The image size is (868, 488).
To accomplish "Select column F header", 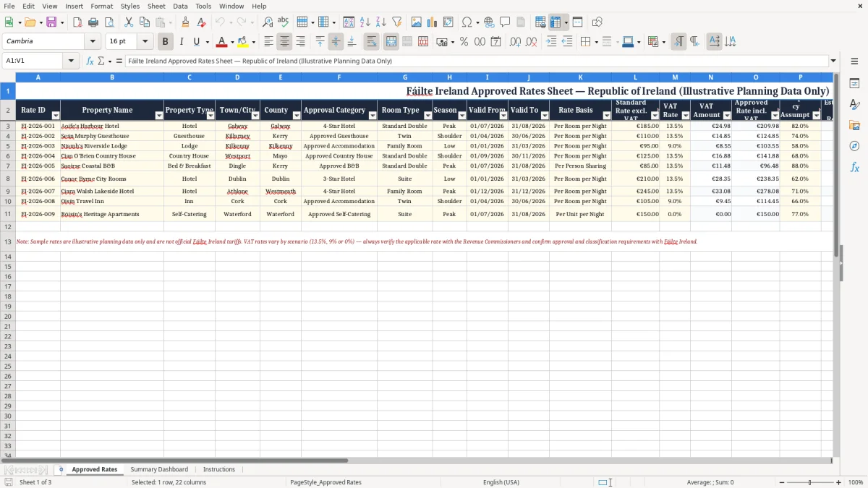I will coord(339,77).
